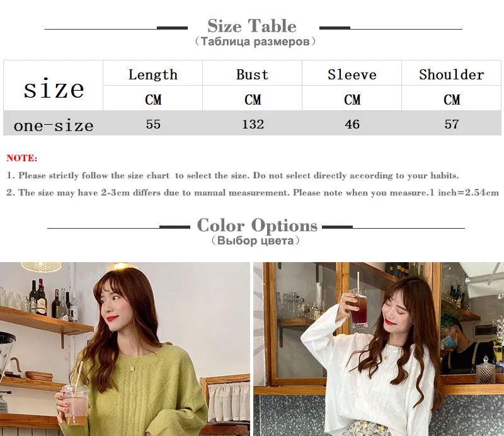Click the Size Table heading
Viewport: 504px width, 436px height.
pyautogui.click(x=251, y=26)
